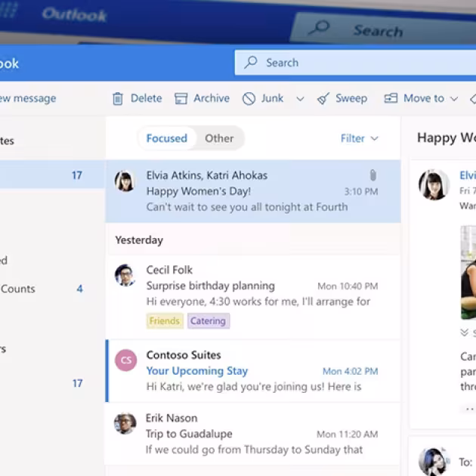Click the search magnifier icon
This screenshot has height=476, width=476.
coord(251,63)
